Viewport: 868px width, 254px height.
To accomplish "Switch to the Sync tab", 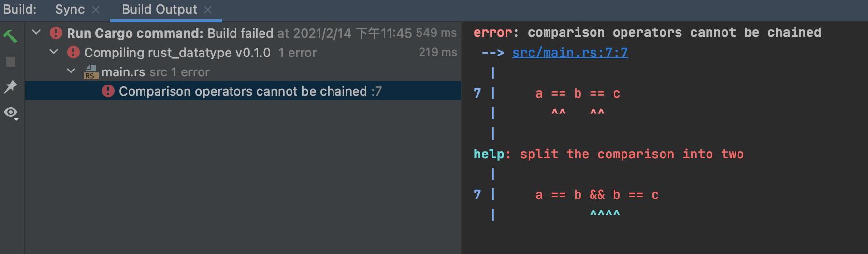I will pyautogui.click(x=70, y=9).
